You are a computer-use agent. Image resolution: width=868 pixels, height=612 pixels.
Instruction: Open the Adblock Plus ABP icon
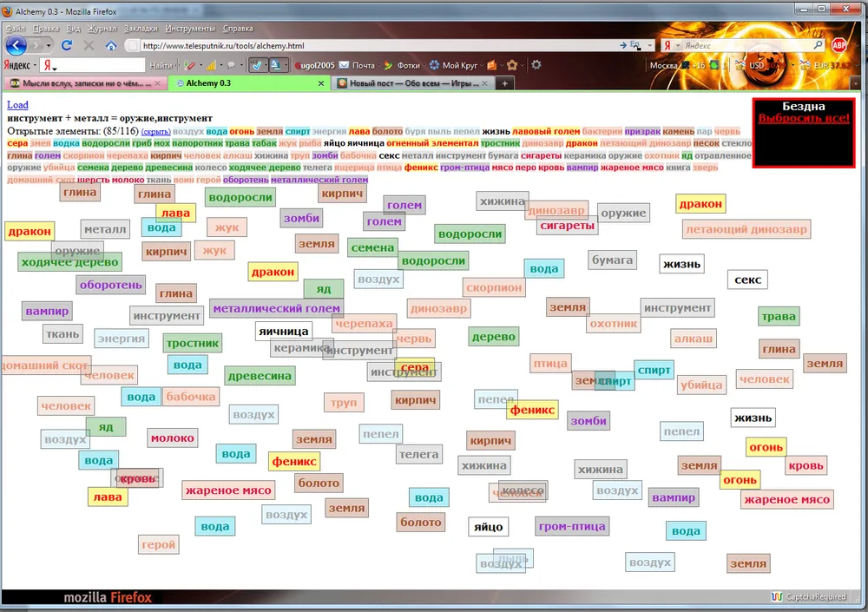839,45
